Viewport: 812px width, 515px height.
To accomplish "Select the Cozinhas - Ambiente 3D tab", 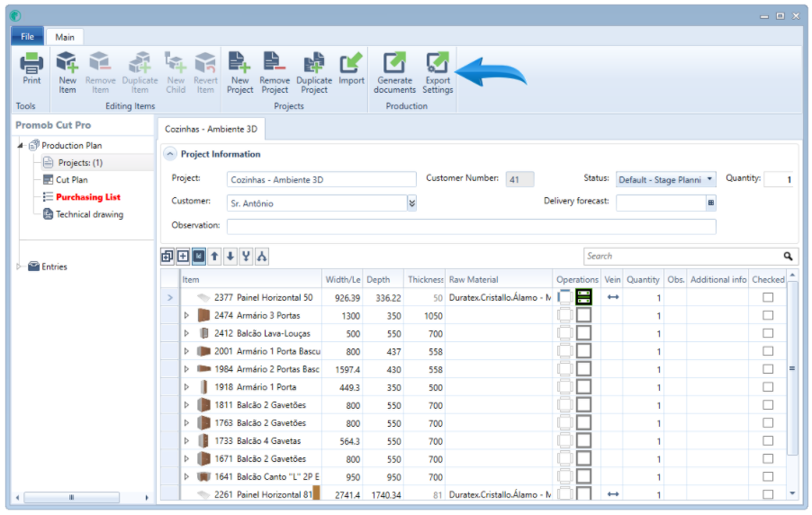I will 211,129.
